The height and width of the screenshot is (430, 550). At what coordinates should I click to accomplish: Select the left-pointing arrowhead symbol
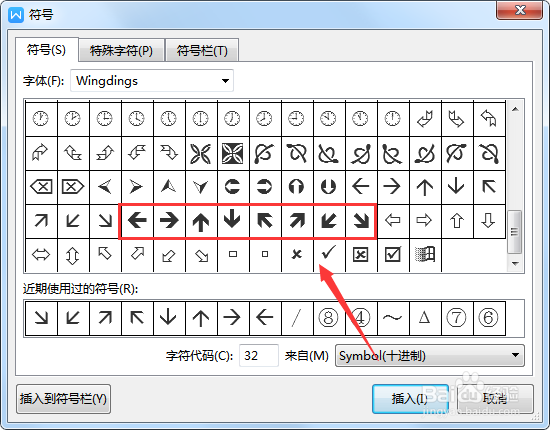tap(105, 187)
